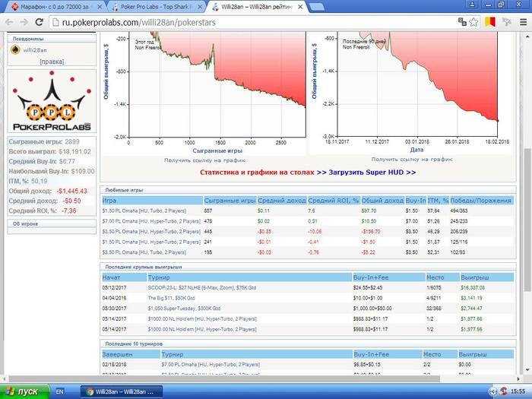
Task: Click the Псевдонимы section header
Action: click(x=52, y=39)
